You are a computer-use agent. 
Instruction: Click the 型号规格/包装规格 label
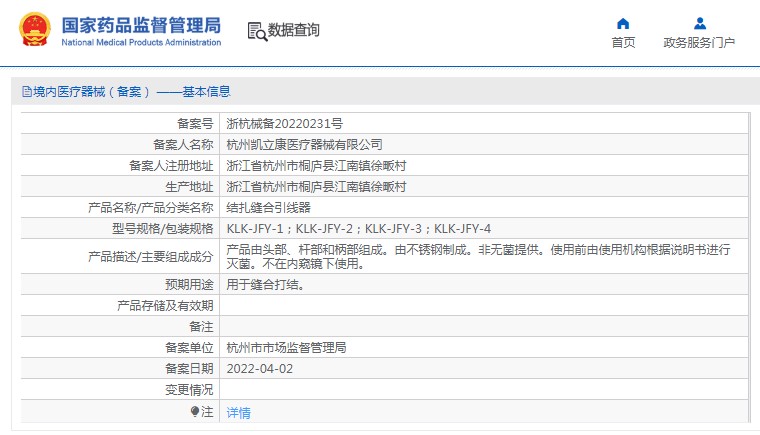pos(162,228)
